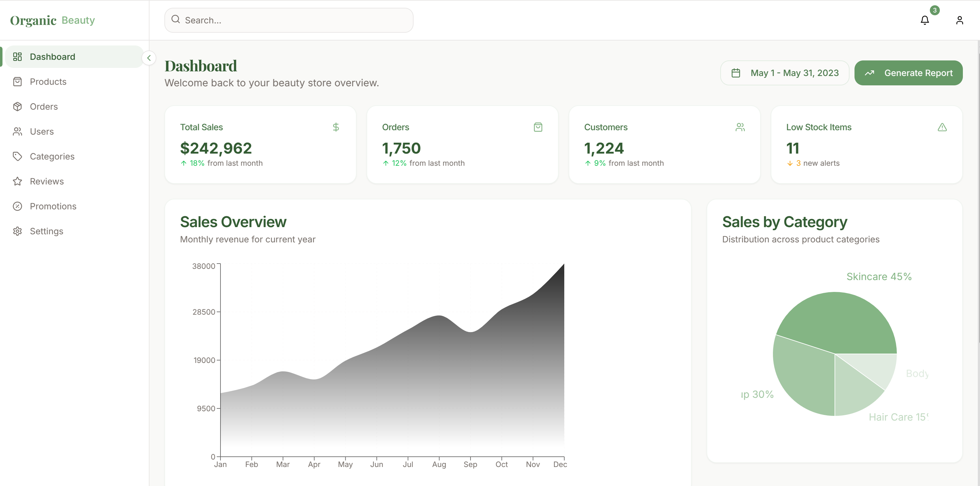Click the notification bell icon
Screen dimensions: 980x486
click(x=925, y=20)
